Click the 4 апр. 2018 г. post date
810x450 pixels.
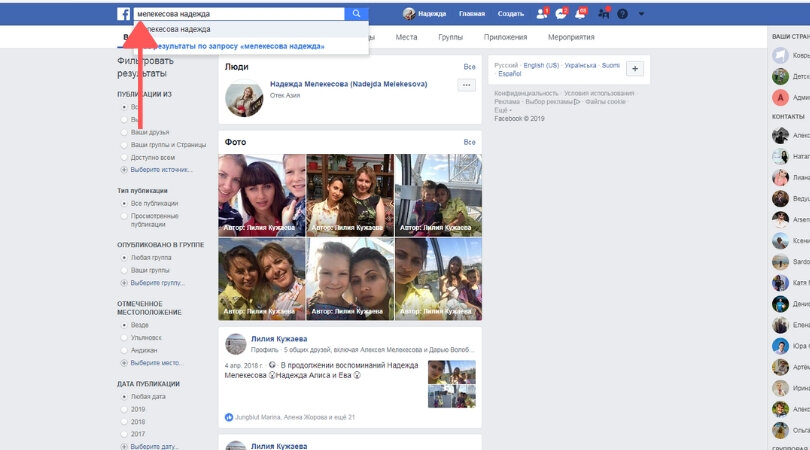pos(244,366)
